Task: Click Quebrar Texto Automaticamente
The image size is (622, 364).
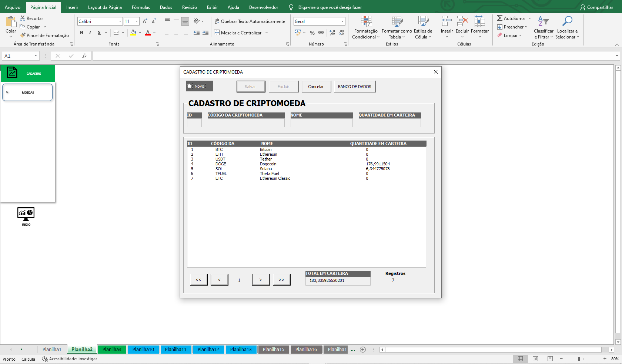Action: tap(250, 21)
